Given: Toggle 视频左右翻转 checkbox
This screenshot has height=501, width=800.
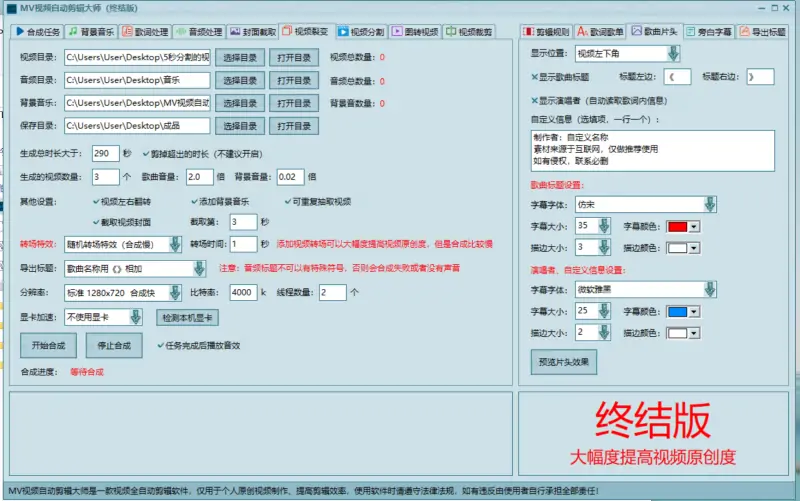Looking at the screenshot, I should [96, 202].
